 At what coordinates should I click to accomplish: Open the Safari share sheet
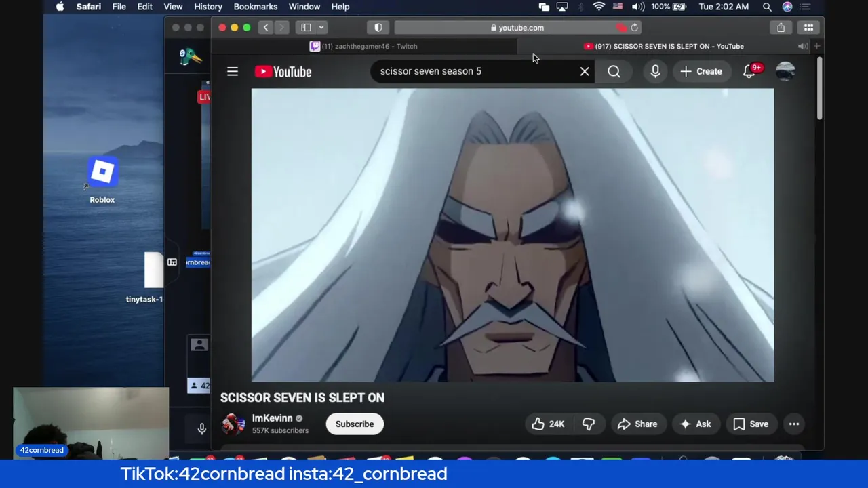tap(781, 28)
